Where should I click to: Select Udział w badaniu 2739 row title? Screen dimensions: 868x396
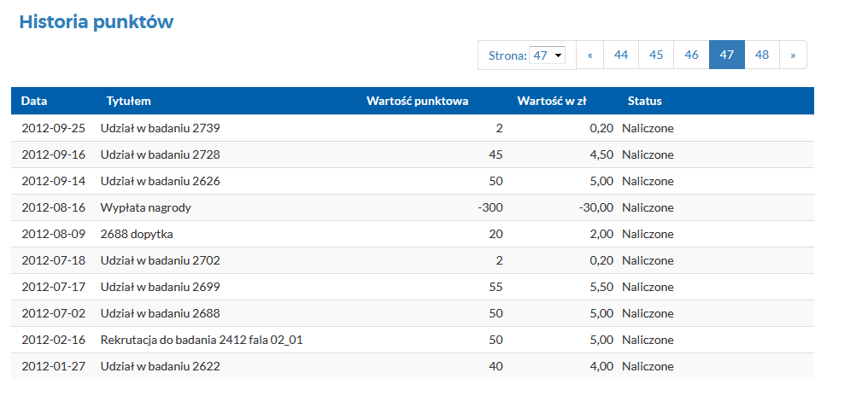pos(161,128)
